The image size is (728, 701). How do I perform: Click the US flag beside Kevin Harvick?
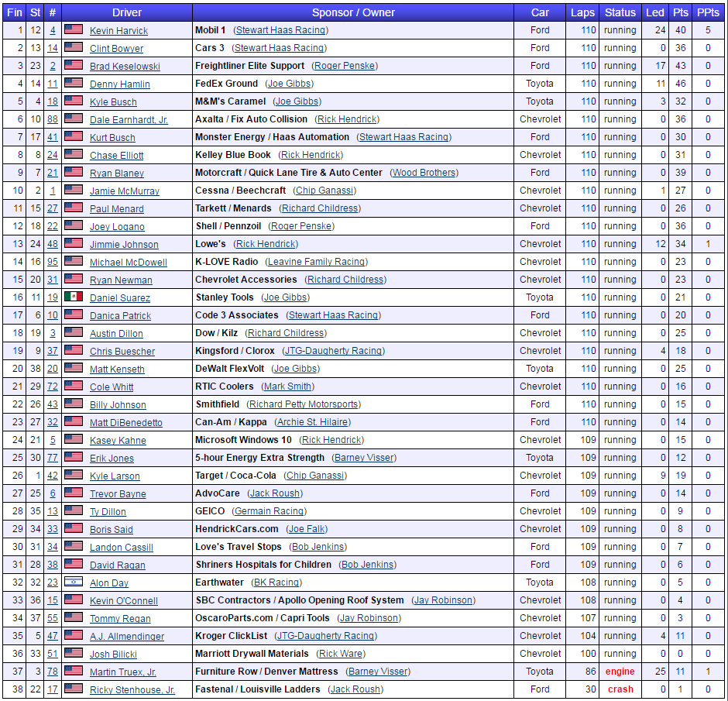(x=74, y=30)
